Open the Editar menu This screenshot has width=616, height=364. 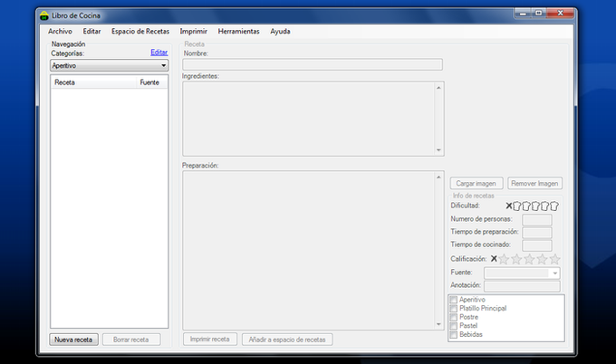(x=91, y=32)
